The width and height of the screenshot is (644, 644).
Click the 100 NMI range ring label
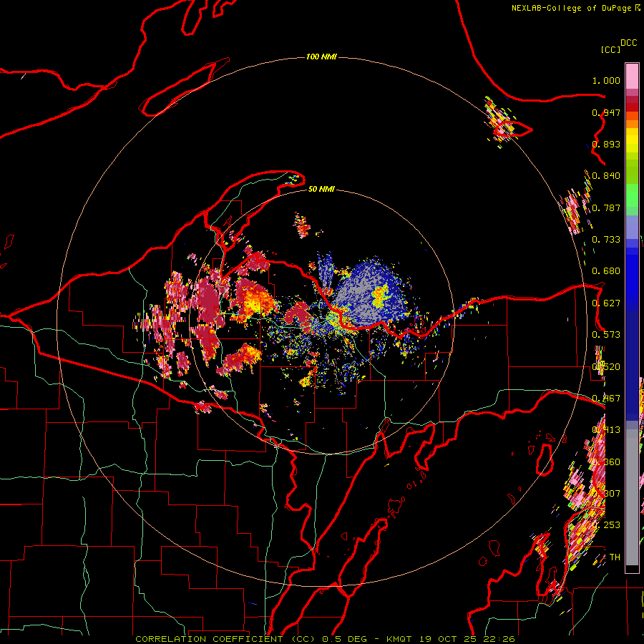click(321, 57)
